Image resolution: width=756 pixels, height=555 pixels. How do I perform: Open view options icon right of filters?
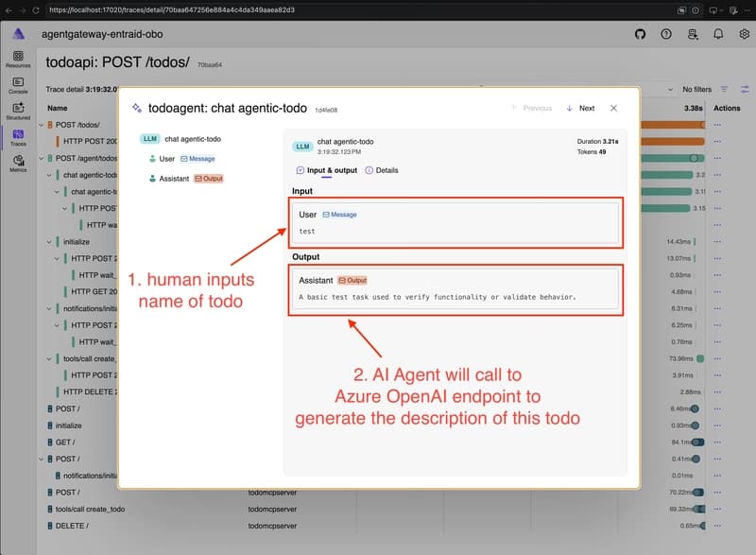(x=745, y=89)
